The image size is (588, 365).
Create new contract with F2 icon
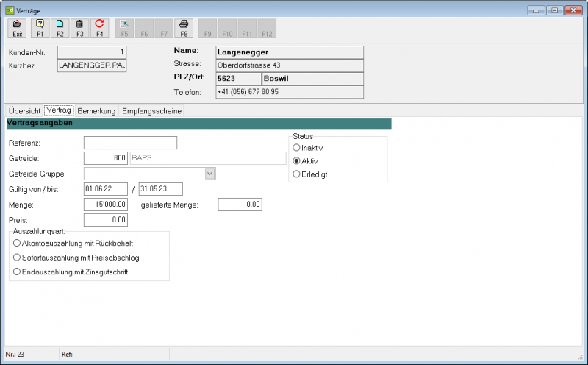click(x=60, y=28)
